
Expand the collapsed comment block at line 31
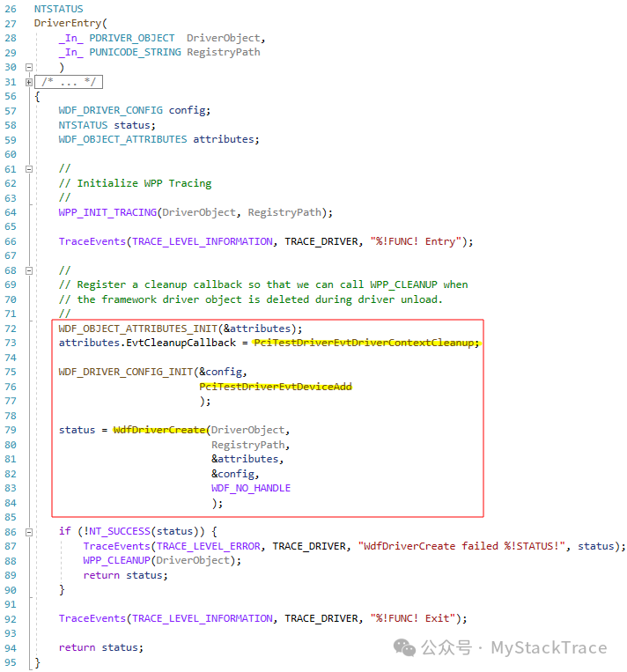29,82
